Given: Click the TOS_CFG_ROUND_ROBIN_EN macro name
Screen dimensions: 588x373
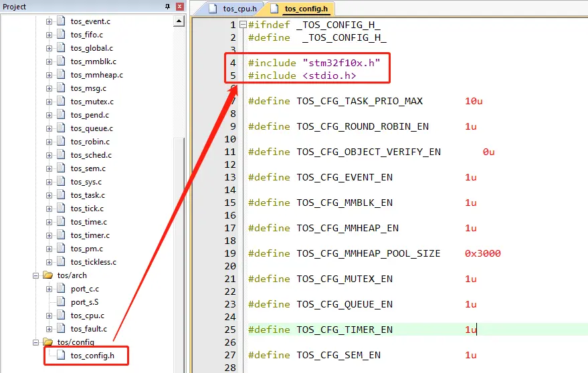Looking at the screenshot, I should coord(363,126).
